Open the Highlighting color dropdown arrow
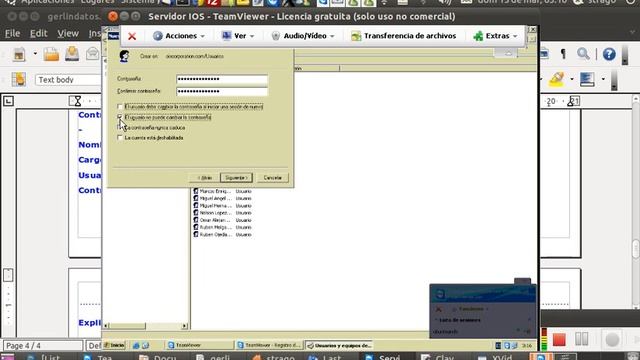The width and height of the screenshot is (640, 360). point(572,79)
